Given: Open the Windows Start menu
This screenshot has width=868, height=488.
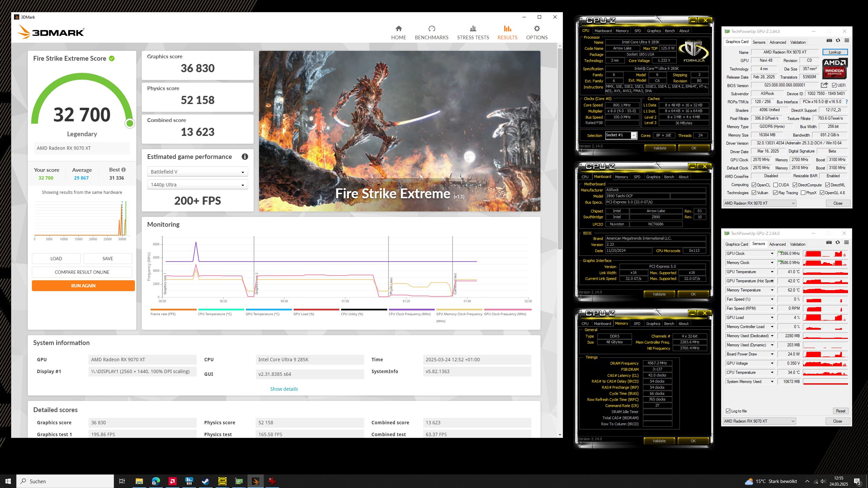Looking at the screenshot, I should (8, 481).
